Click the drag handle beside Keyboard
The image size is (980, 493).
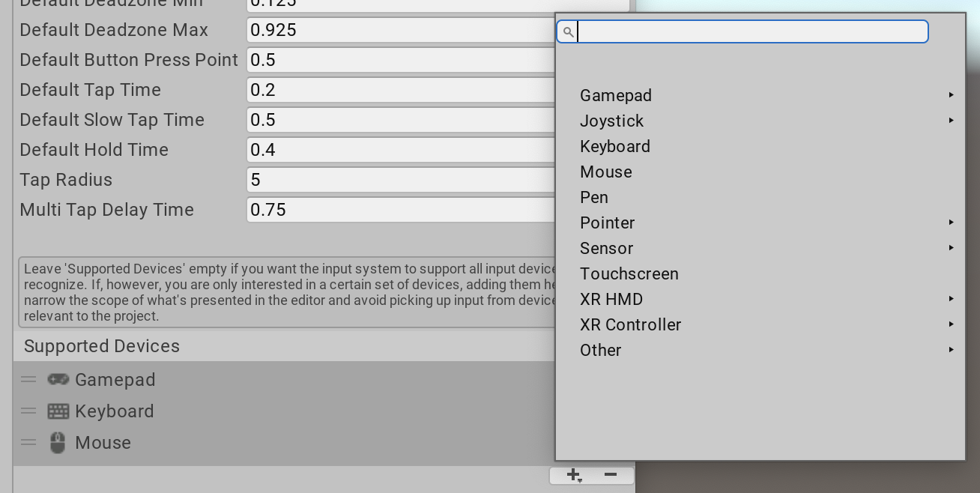click(28, 411)
